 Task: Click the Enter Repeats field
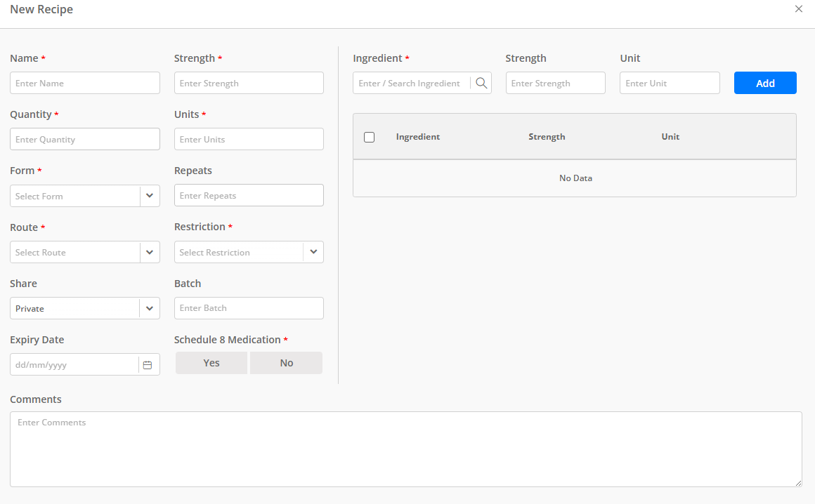coord(249,195)
